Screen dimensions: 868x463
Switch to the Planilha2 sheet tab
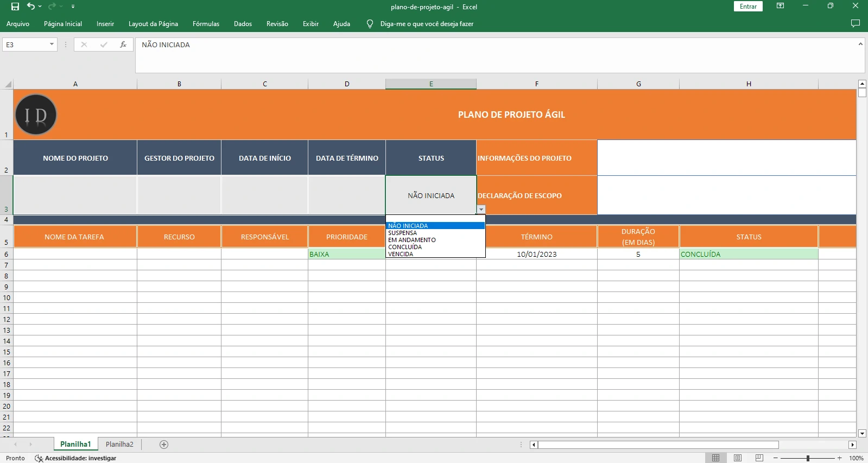(x=119, y=445)
